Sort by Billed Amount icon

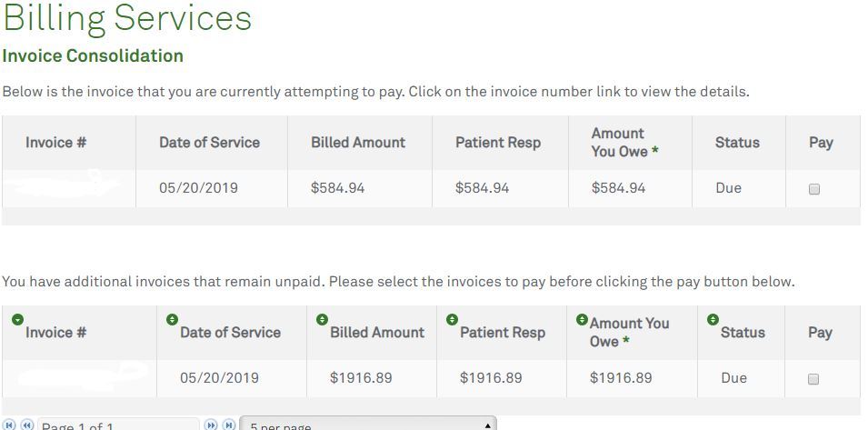click(x=322, y=319)
